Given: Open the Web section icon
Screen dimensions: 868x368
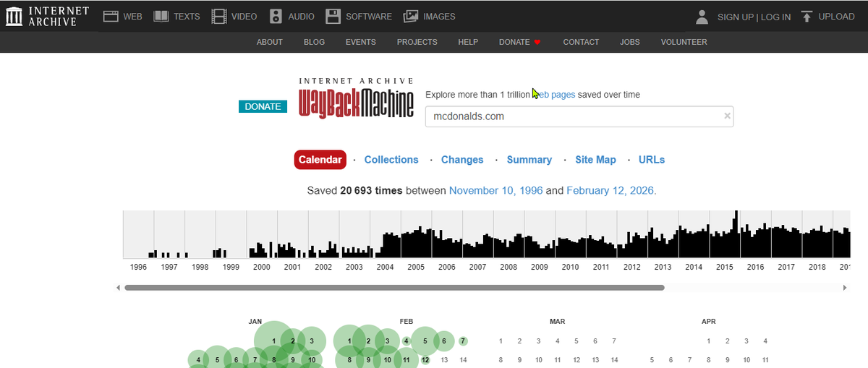Looking at the screenshot, I should [x=111, y=16].
